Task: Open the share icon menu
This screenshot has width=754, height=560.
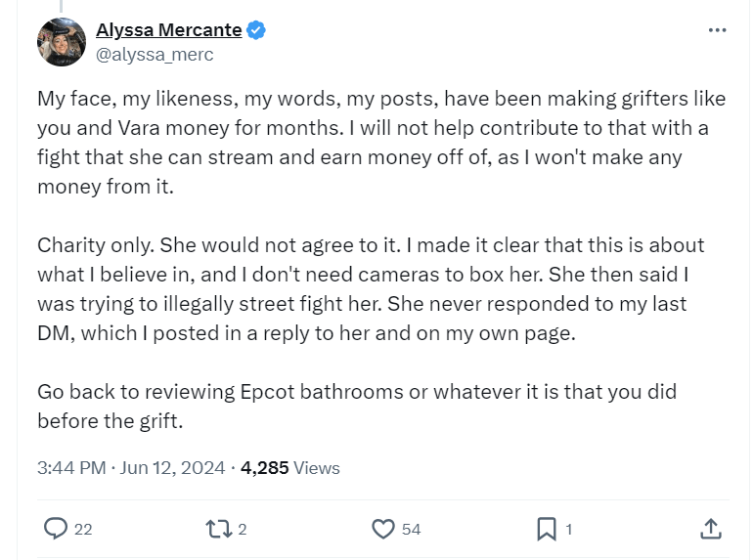Action: click(x=711, y=529)
